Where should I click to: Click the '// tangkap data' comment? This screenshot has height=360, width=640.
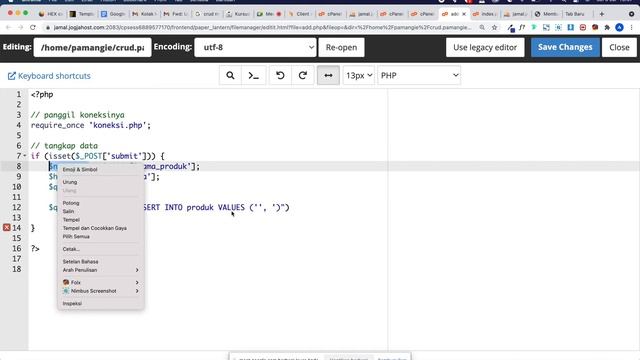click(x=64, y=146)
